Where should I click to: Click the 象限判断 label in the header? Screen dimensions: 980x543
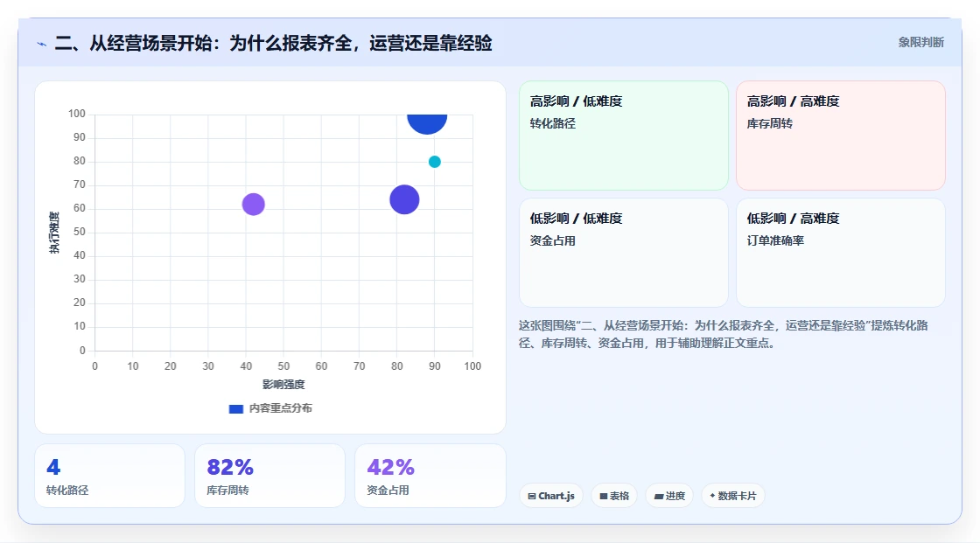coord(920,43)
